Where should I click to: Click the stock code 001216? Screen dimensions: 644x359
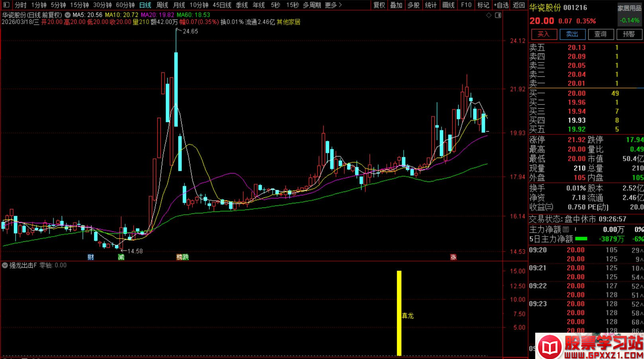[x=575, y=8]
